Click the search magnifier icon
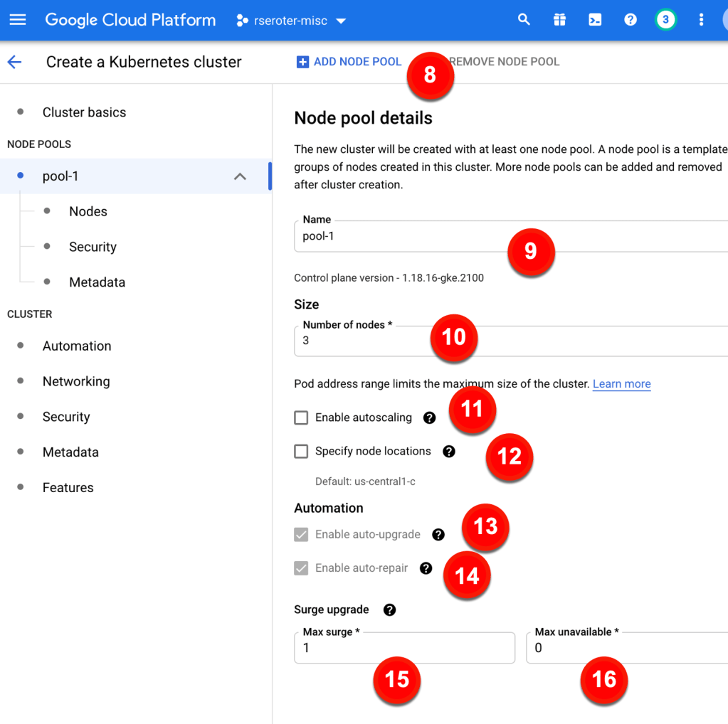Image resolution: width=728 pixels, height=724 pixels. (524, 20)
